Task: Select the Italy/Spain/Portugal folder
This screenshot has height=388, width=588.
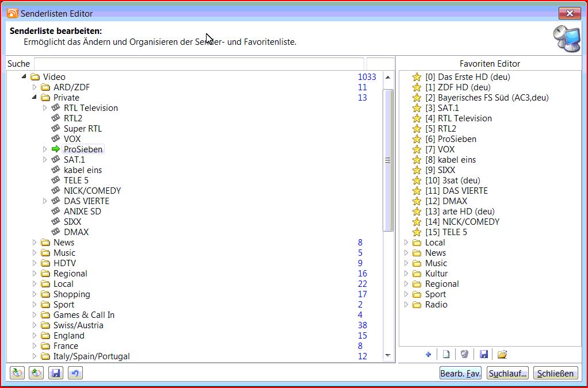Action: pyautogui.click(x=91, y=356)
